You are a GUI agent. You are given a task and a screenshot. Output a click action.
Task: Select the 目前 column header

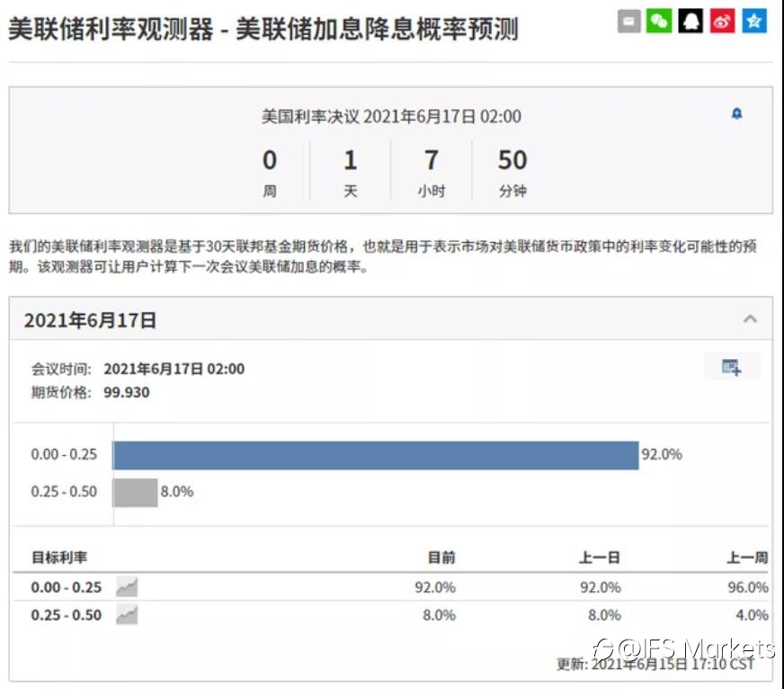(x=441, y=557)
